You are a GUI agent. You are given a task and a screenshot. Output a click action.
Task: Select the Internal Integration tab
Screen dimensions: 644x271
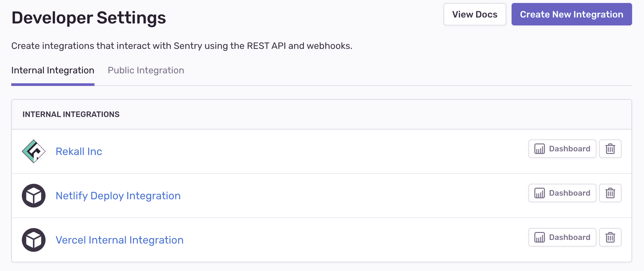click(53, 70)
